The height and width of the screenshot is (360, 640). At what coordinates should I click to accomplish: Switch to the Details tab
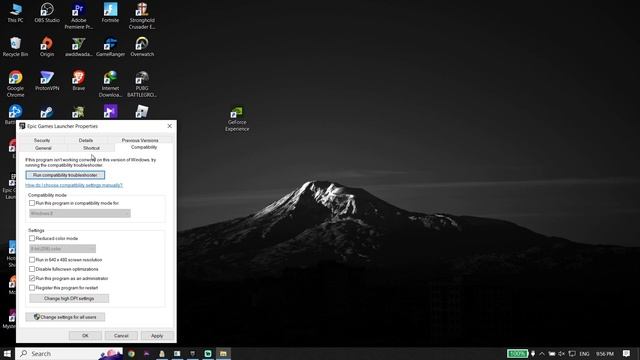click(x=86, y=140)
